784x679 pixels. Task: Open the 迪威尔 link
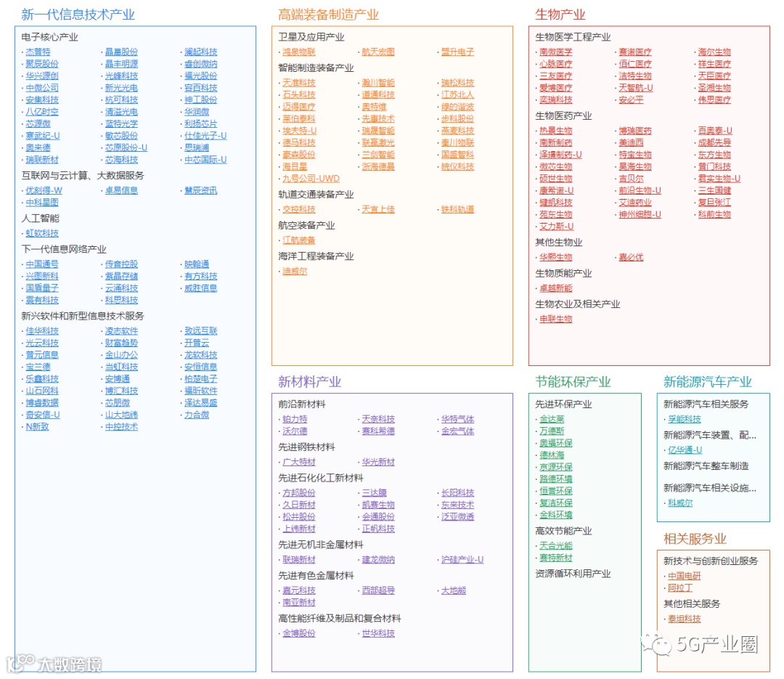[x=295, y=272]
